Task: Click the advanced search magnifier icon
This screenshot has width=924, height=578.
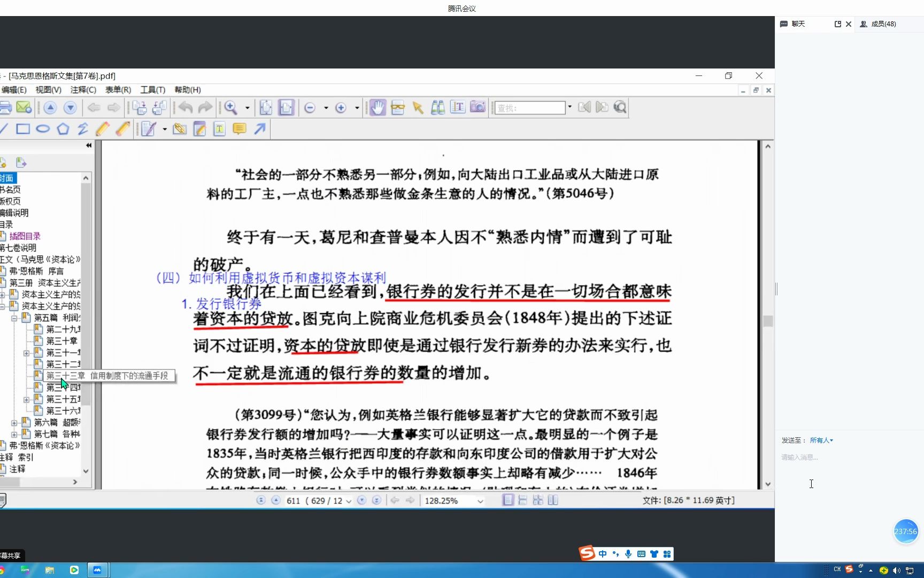Action: (x=620, y=107)
